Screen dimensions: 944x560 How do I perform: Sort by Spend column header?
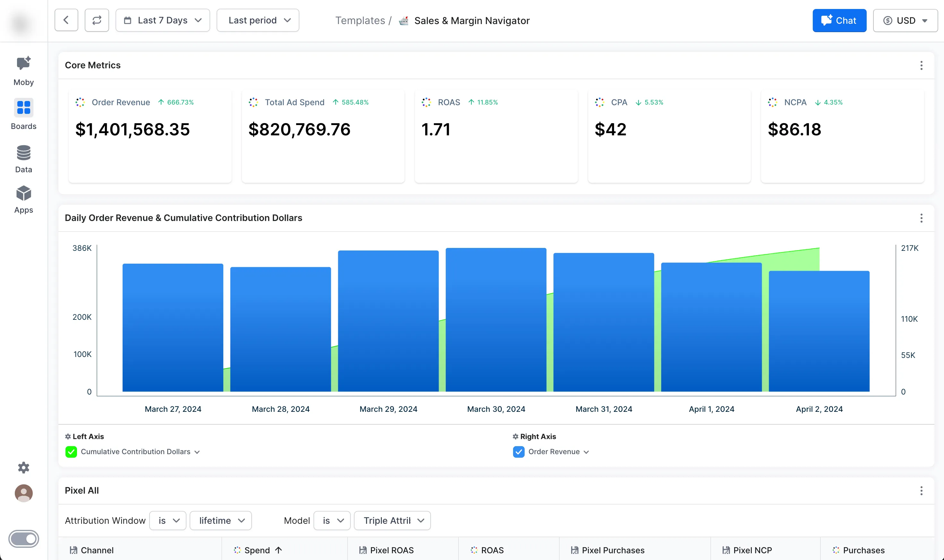coord(257,550)
